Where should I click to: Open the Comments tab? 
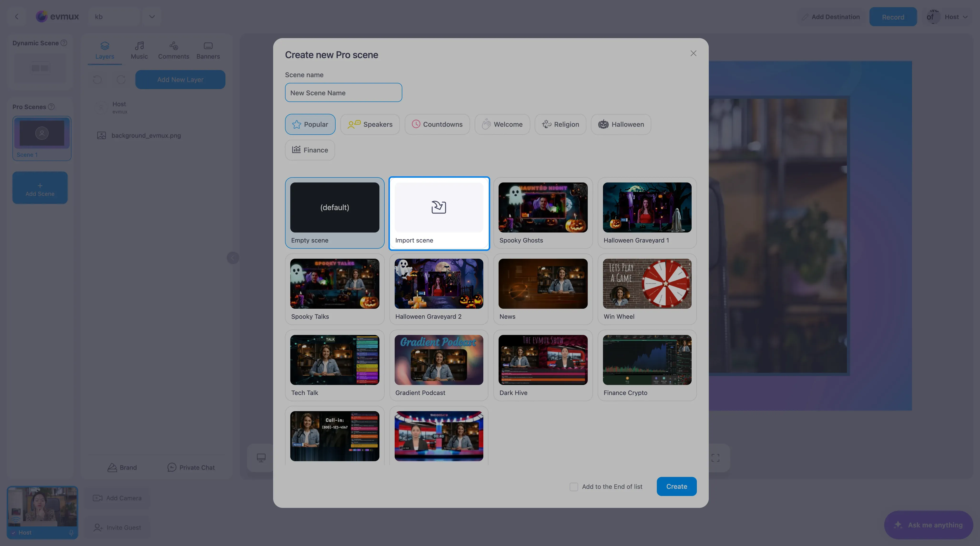[174, 51]
